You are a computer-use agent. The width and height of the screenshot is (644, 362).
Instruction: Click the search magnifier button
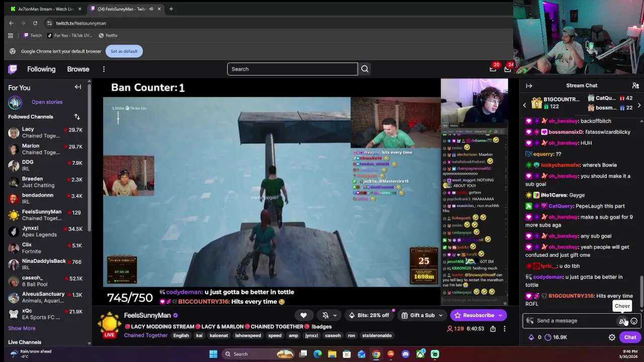tap(365, 69)
